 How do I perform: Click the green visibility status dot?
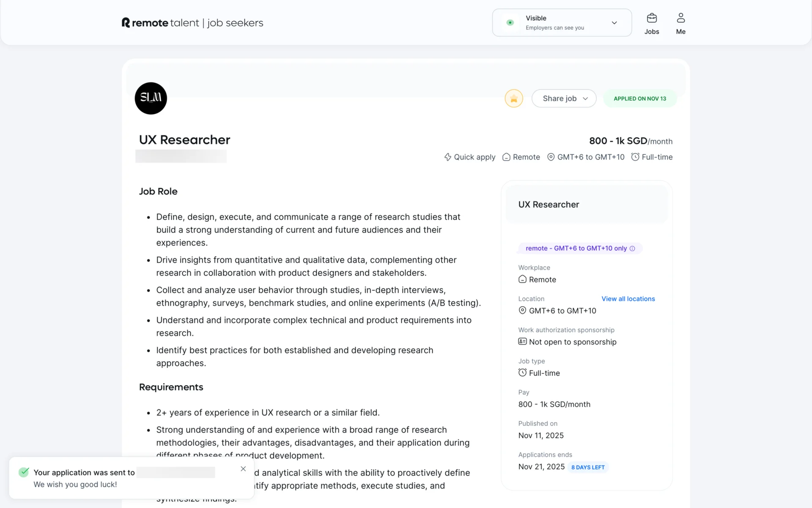pos(510,23)
